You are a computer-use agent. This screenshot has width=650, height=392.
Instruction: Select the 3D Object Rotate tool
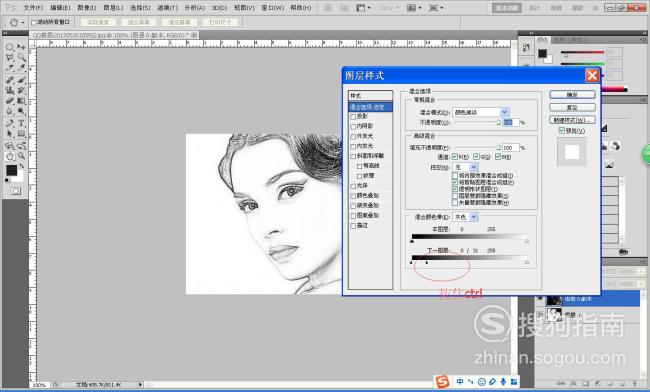[x=10, y=145]
